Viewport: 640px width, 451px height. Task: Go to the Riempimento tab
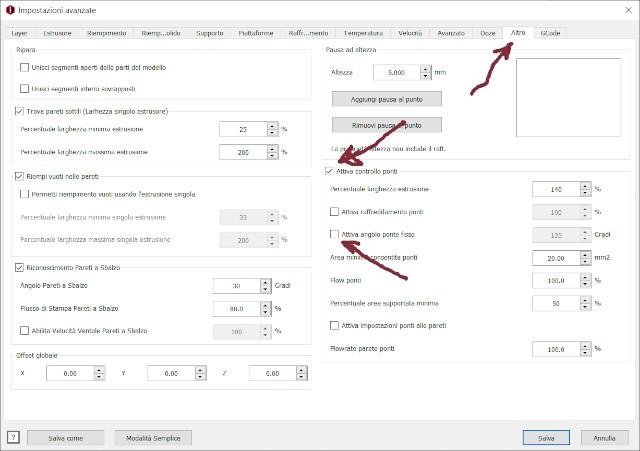[x=107, y=33]
